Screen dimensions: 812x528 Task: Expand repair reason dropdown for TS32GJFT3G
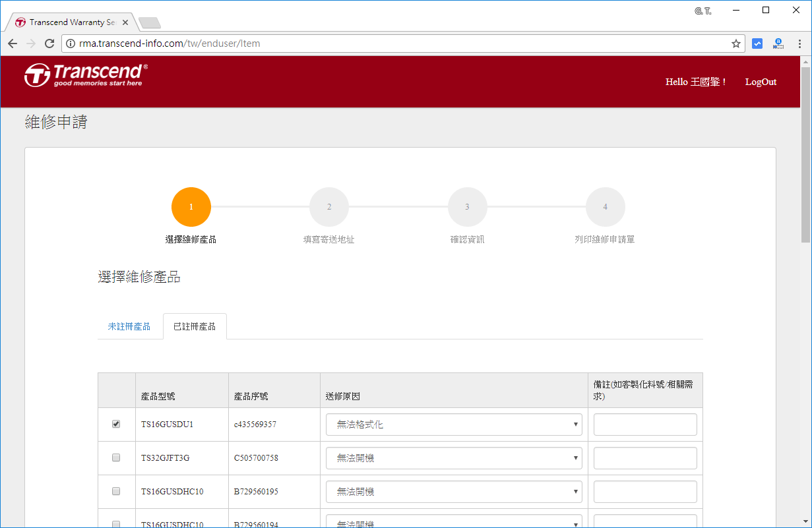[454, 458]
